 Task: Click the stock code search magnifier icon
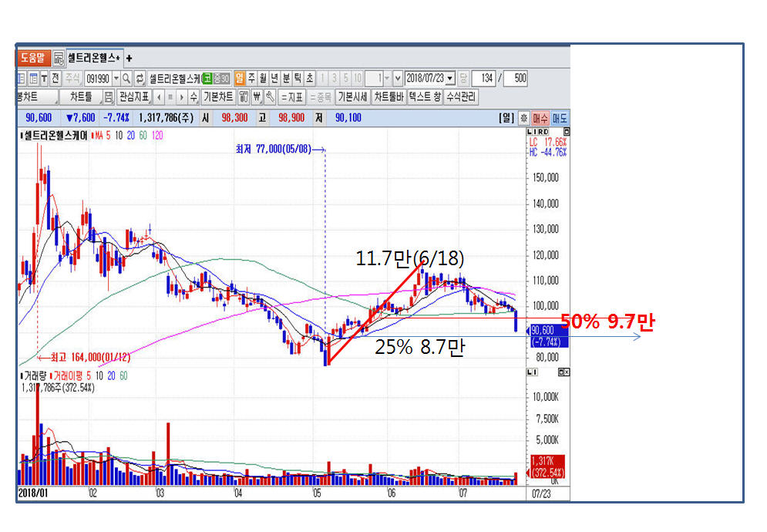(x=127, y=78)
